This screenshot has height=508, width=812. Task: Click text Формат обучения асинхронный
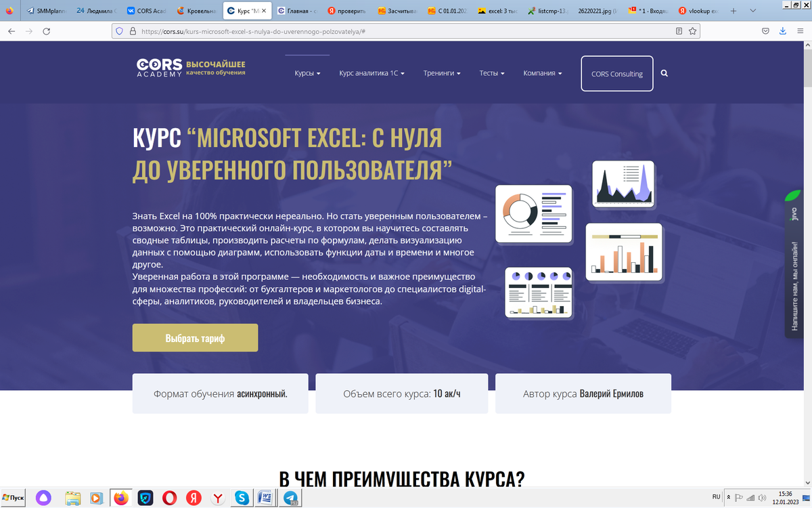pos(221,394)
